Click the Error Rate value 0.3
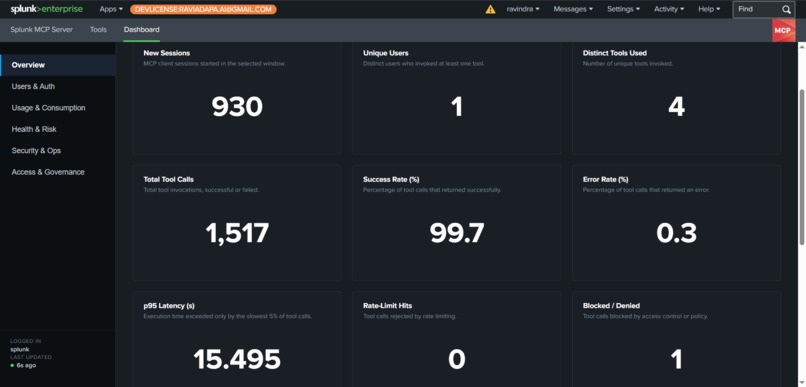The width and height of the screenshot is (806, 387). (x=676, y=233)
